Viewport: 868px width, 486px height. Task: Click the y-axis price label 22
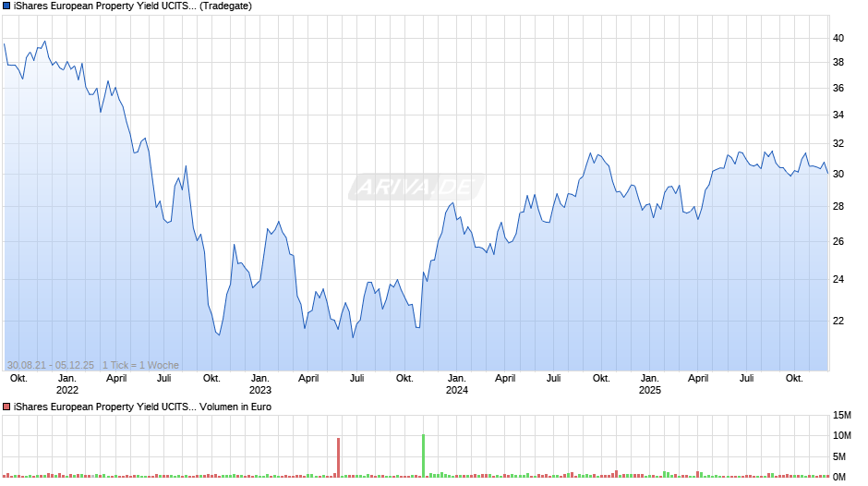(838, 321)
